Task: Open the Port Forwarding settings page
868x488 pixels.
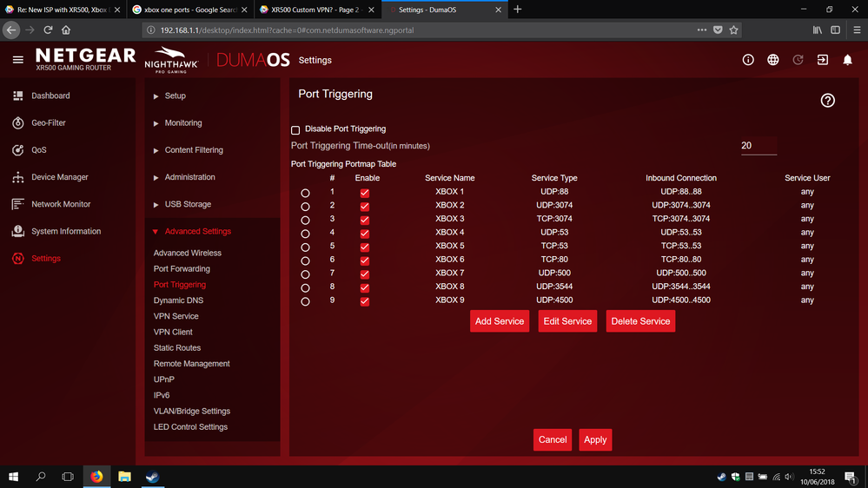Action: click(x=182, y=269)
